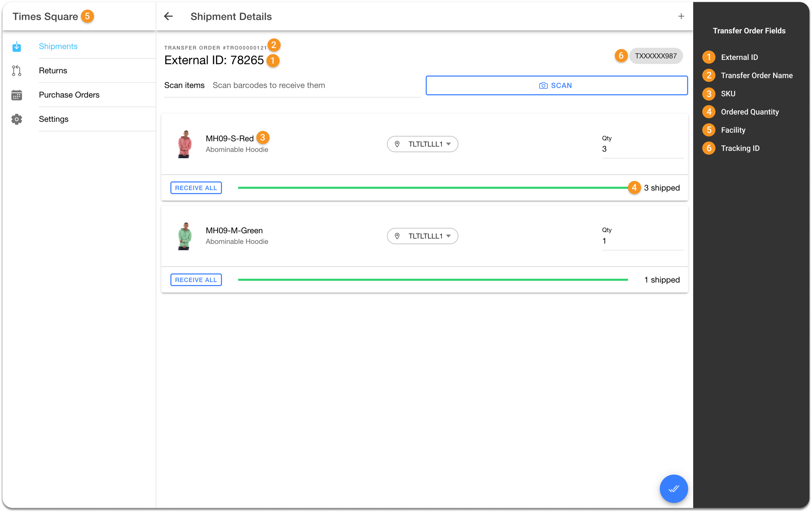Click the Settings gear icon

[x=17, y=119]
